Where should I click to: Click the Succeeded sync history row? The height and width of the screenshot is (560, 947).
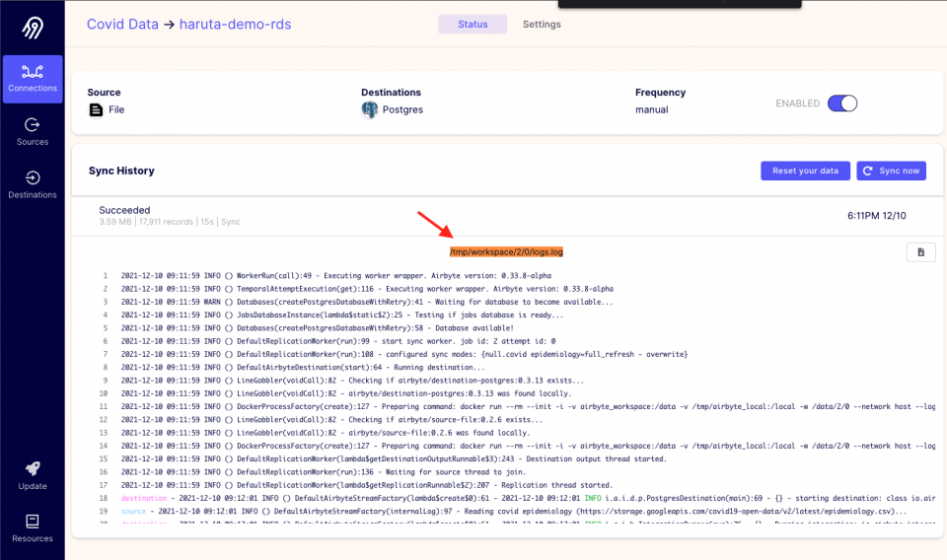(x=507, y=216)
